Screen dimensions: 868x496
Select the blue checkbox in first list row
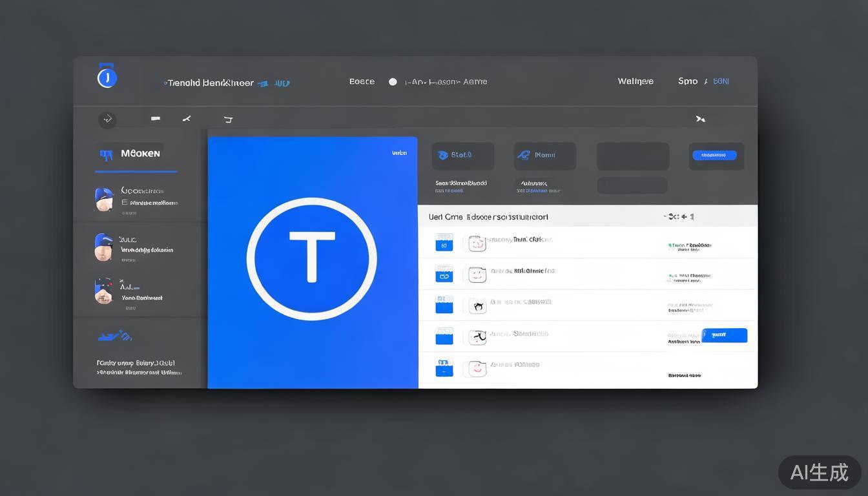click(444, 242)
